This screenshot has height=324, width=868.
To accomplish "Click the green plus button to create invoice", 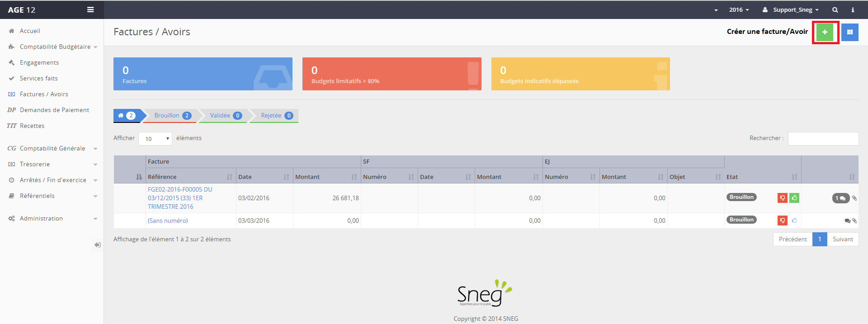I will coord(825,32).
